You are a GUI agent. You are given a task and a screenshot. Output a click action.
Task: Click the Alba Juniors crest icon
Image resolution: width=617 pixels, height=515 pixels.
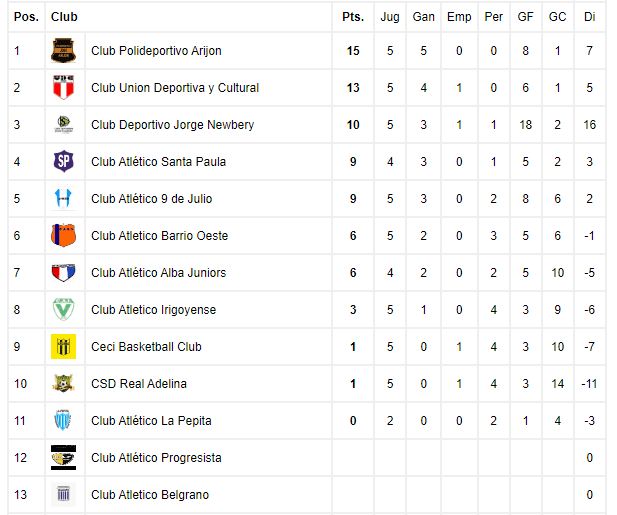point(63,272)
